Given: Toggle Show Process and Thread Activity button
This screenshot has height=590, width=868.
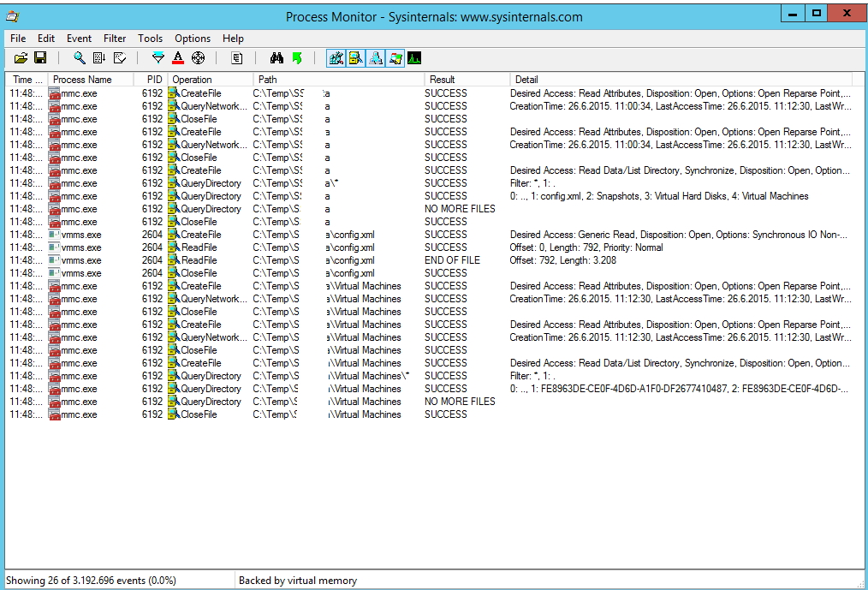Looking at the screenshot, I should coord(395,58).
